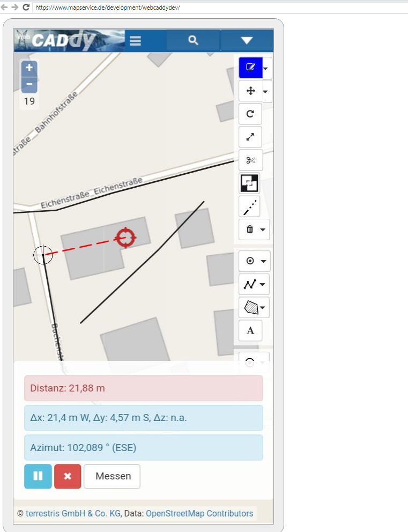
Task: Pick the text annotation 'A' tool
Action: 250,330
